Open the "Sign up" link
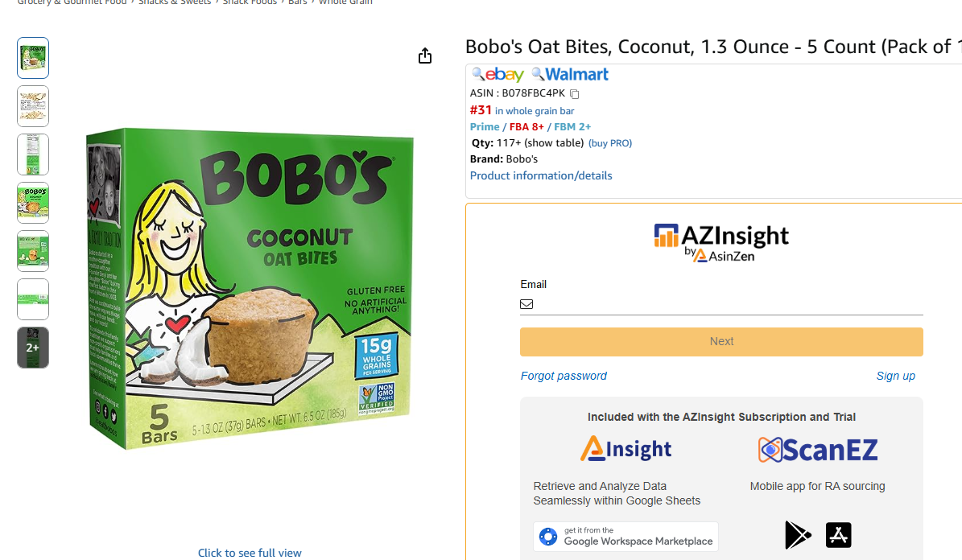The image size is (962, 560). click(x=895, y=376)
